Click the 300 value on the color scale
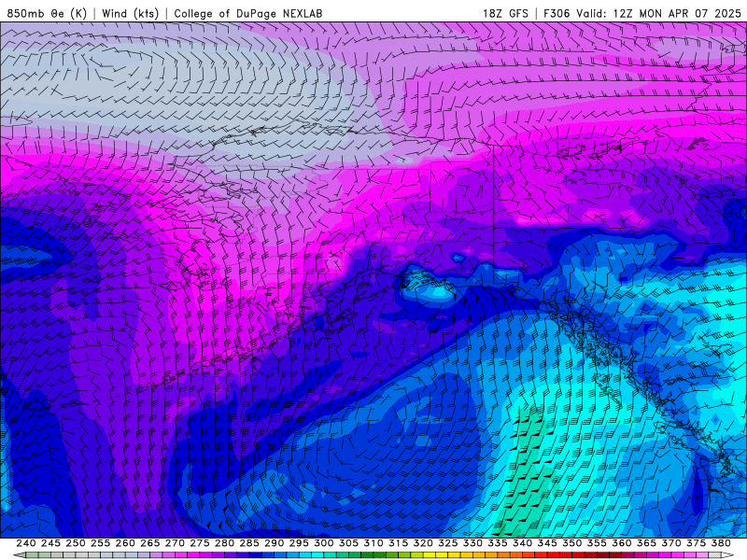The width and height of the screenshot is (747, 560). pos(324,543)
